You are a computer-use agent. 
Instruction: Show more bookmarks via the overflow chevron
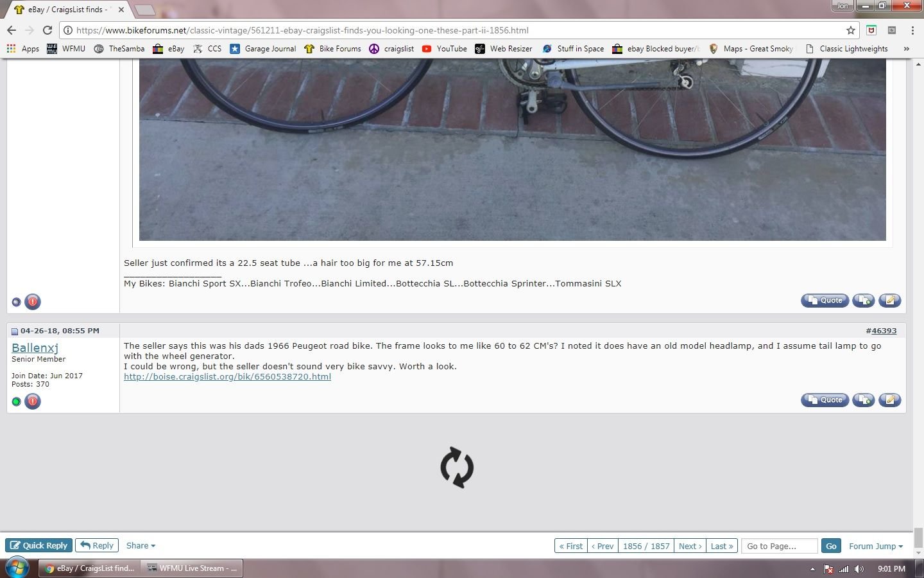tap(906, 49)
